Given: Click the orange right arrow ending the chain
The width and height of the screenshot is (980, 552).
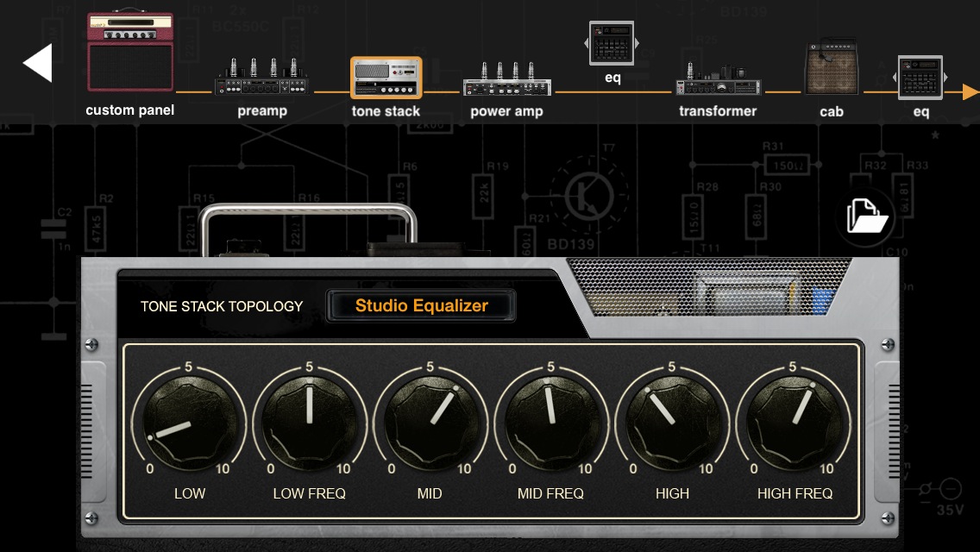Looking at the screenshot, I should coord(971,91).
